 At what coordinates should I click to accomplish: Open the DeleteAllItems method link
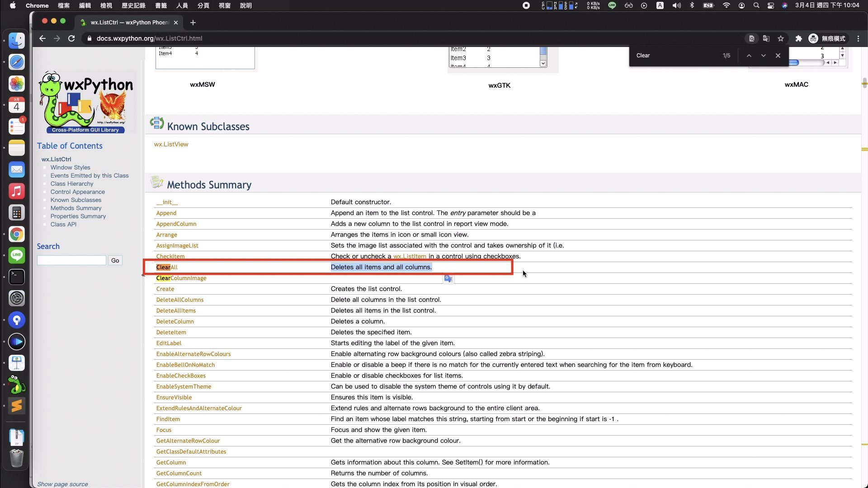point(176,310)
